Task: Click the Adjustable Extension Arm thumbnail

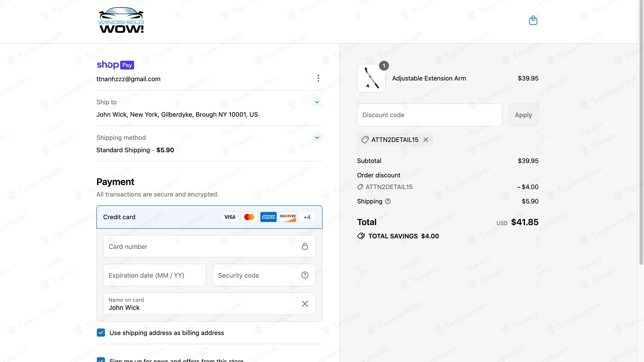Action: pyautogui.click(x=371, y=78)
